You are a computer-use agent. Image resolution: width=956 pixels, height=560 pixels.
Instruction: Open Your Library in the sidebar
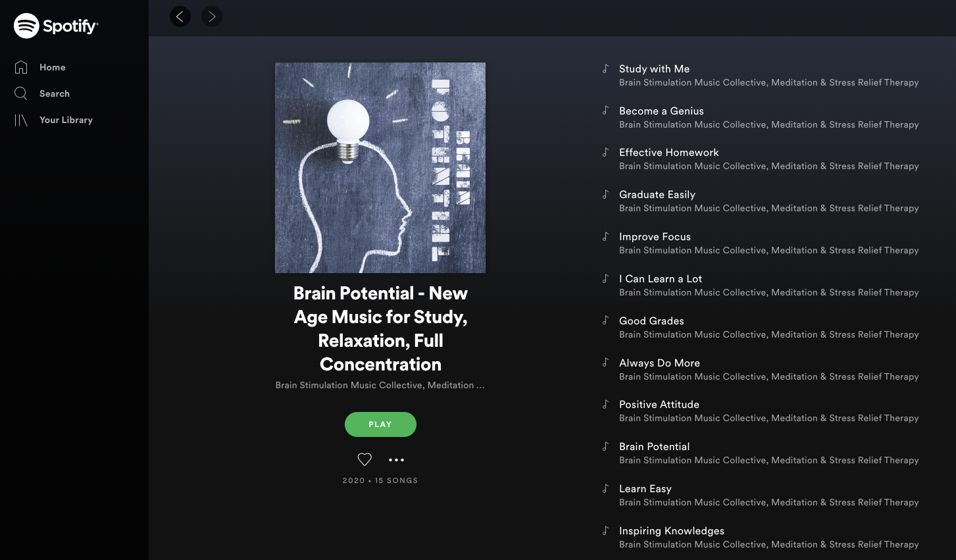click(x=54, y=120)
